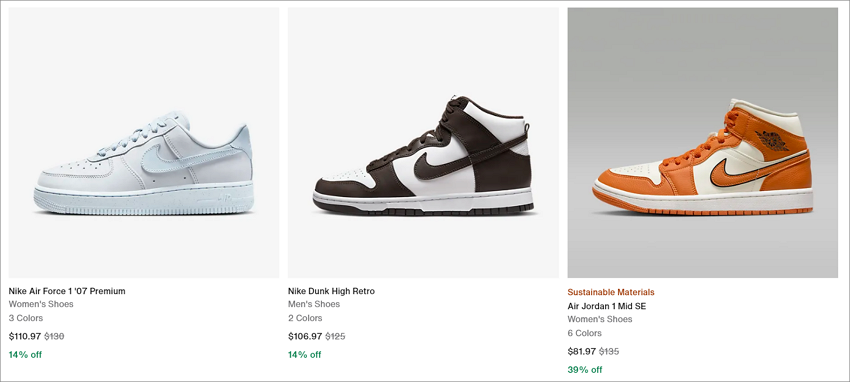Viewport: 850px width, 382px height.
Task: Click the 6 Colors text
Action: [584, 333]
